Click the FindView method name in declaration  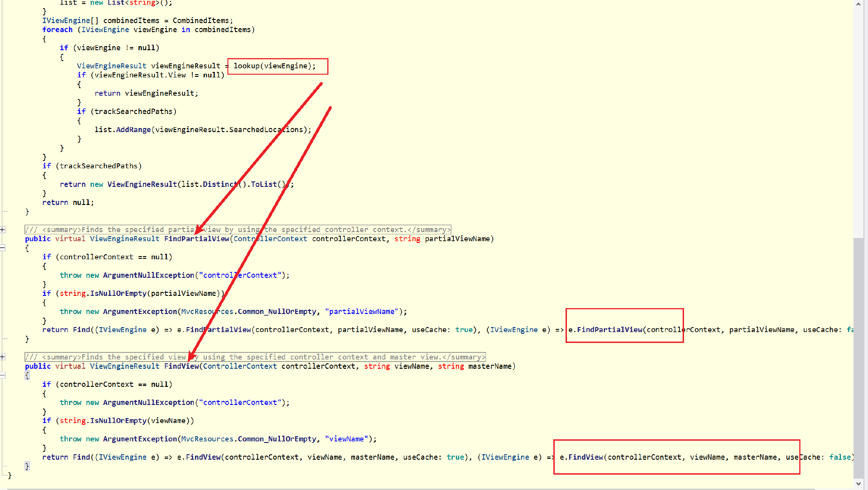pos(181,366)
